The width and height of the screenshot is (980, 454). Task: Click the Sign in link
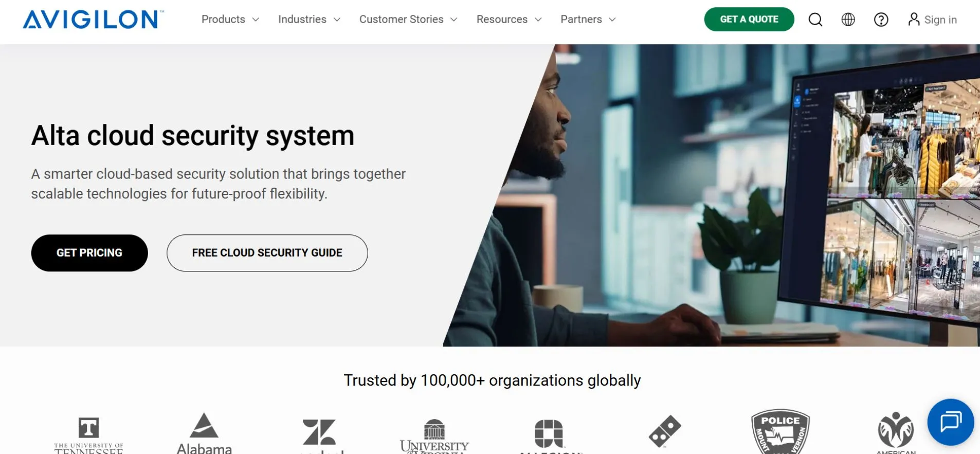tap(940, 20)
